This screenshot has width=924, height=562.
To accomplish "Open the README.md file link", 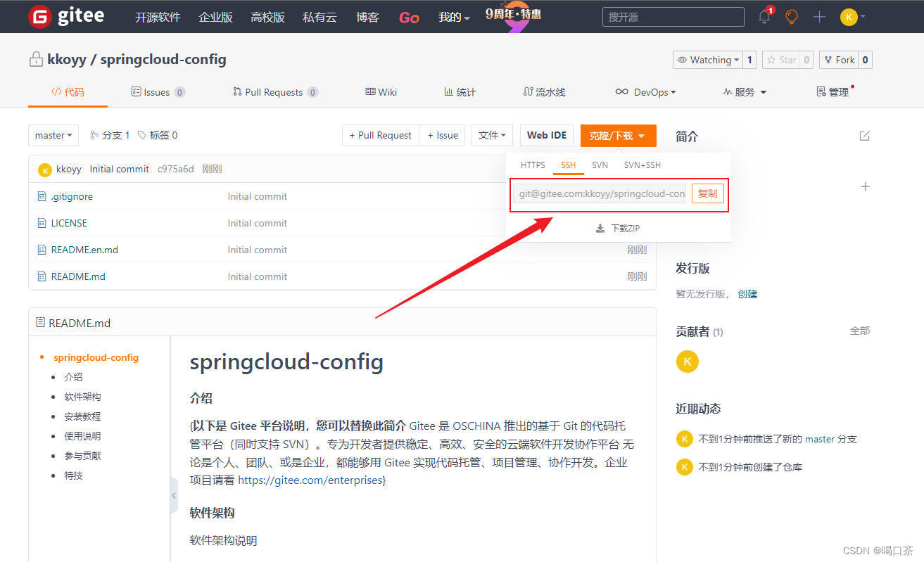I will [78, 276].
